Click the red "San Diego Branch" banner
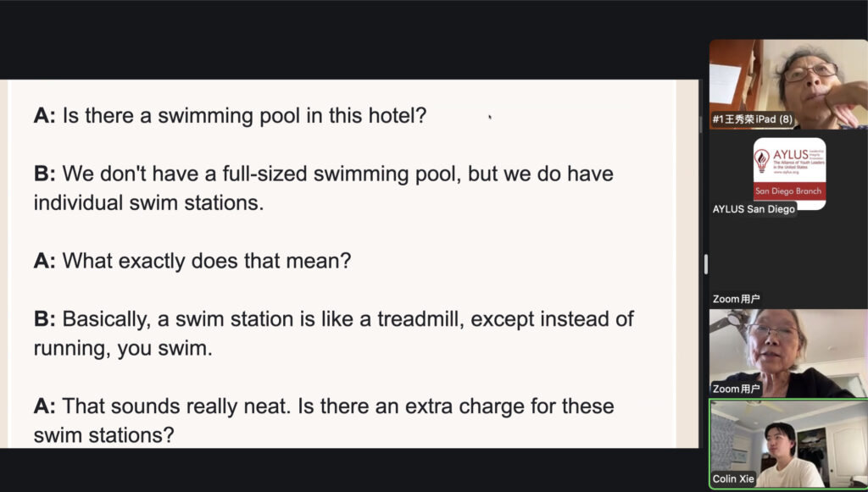Viewport: 868px width, 492px height. pos(788,191)
